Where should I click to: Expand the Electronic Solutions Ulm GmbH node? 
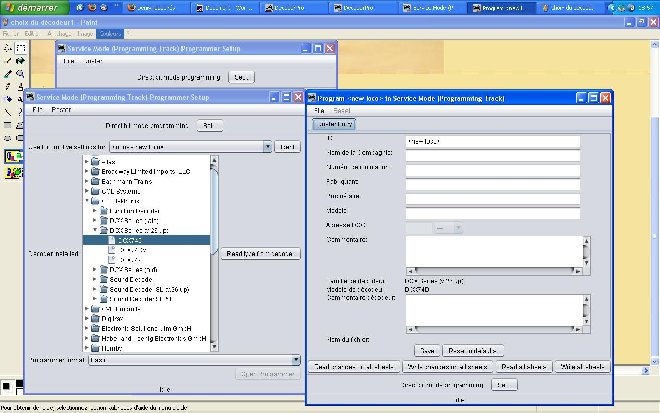pos(87,328)
